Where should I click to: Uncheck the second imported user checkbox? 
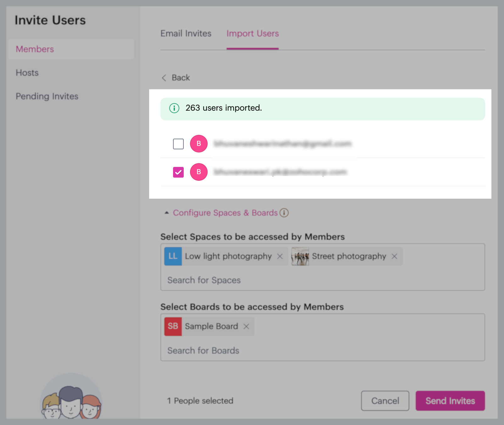(178, 172)
